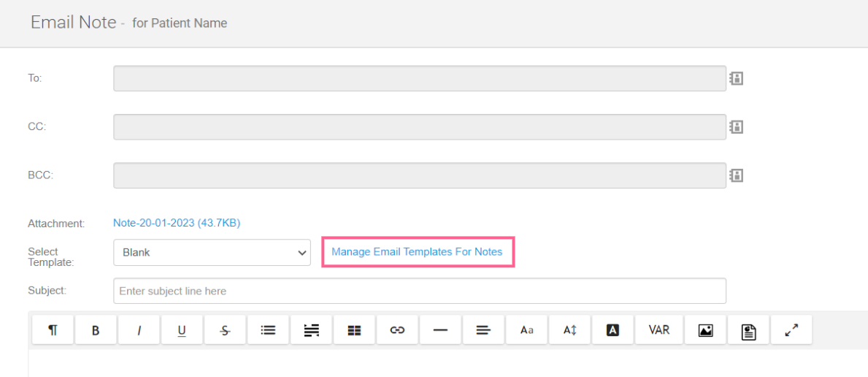
Task: Open the address book for the BCC field
Action: (737, 176)
